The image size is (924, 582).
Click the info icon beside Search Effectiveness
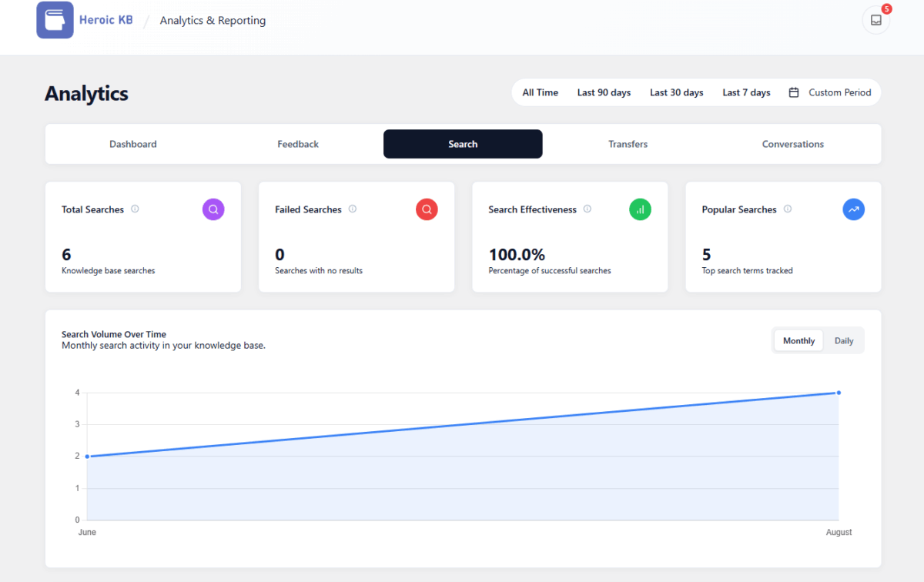[588, 209]
